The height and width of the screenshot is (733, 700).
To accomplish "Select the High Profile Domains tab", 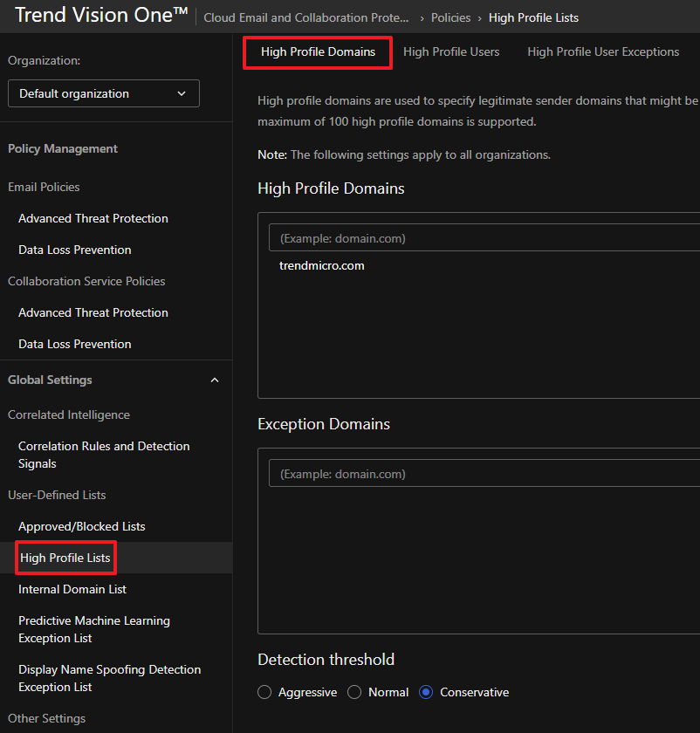I will (x=318, y=52).
